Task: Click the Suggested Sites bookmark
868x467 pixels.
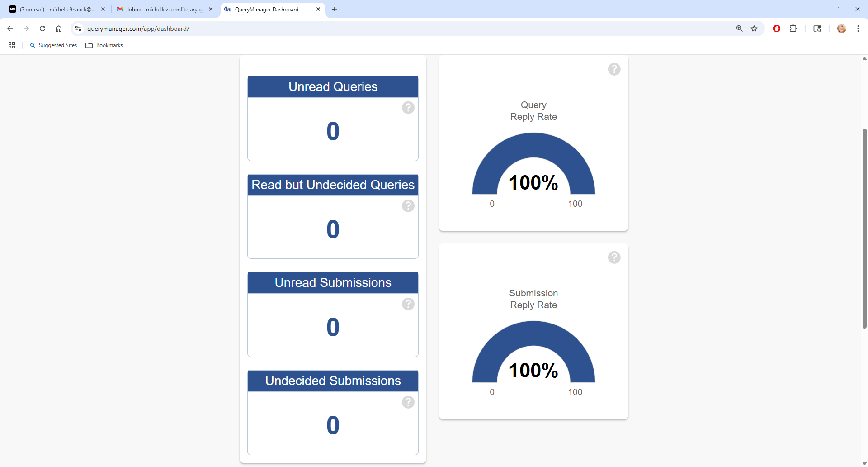Action: [54, 45]
